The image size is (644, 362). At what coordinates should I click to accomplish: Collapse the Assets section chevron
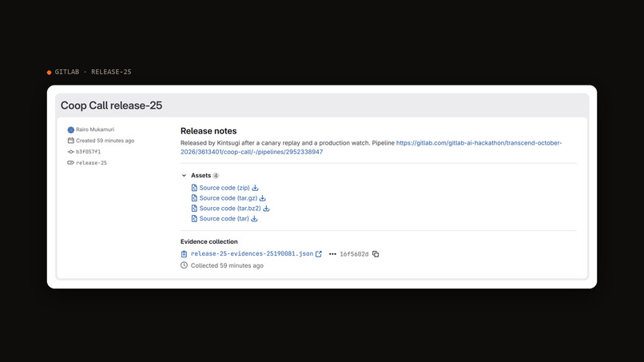click(184, 176)
